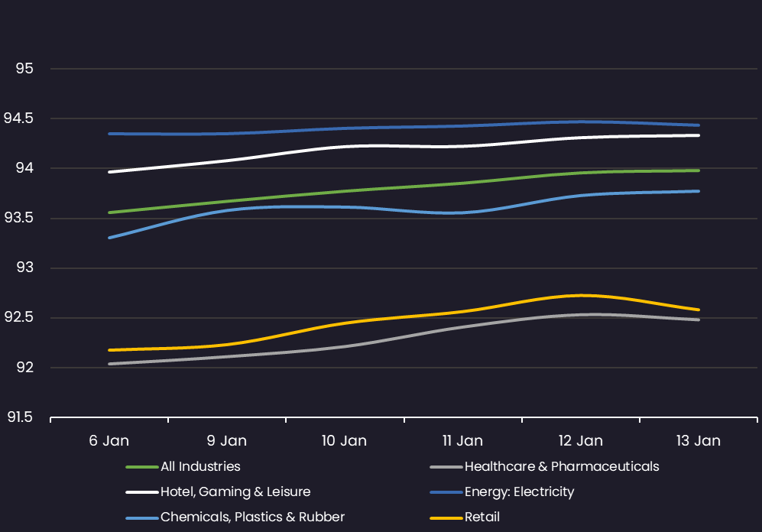Toggle the Chemicals, Plastics & Rubber legend label
The width and height of the screenshot is (762, 532).
click(252, 517)
